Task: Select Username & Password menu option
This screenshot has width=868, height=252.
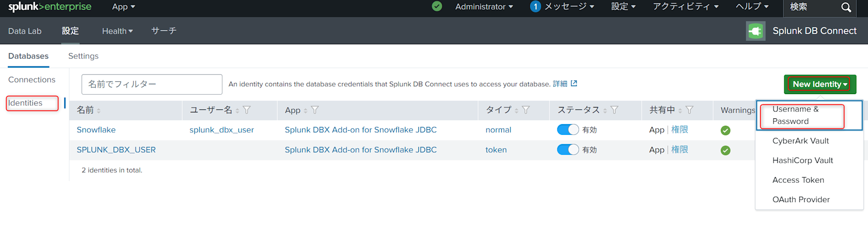Action: tap(795, 115)
